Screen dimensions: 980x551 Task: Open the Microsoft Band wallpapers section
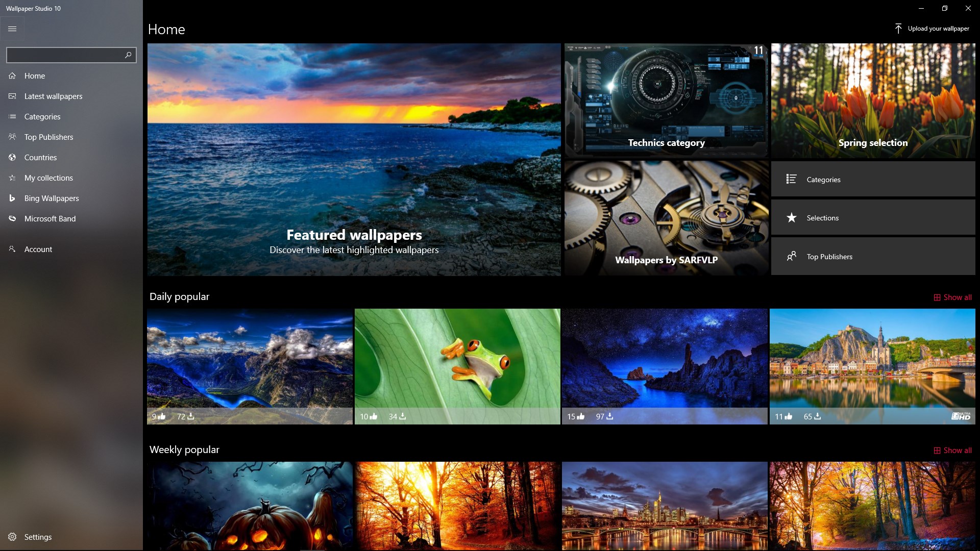[51, 218]
